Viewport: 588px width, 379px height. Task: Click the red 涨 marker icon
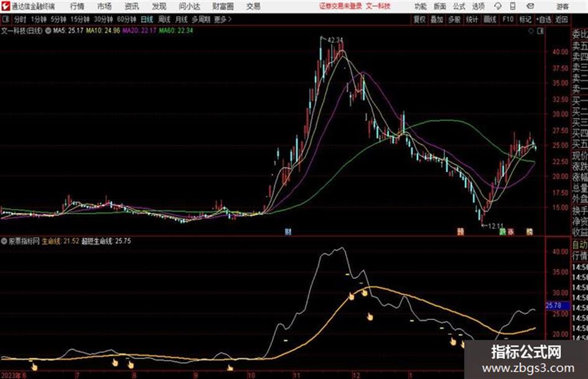coord(511,232)
